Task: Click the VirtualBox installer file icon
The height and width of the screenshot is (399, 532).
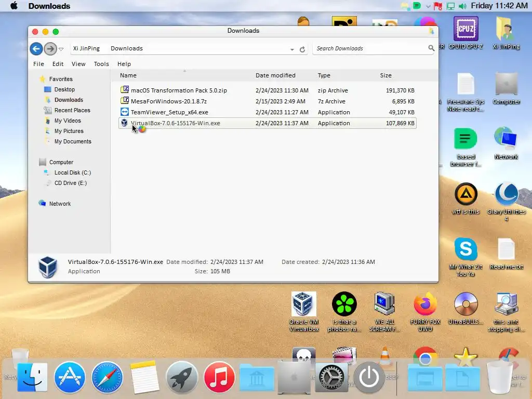Action: click(125, 123)
